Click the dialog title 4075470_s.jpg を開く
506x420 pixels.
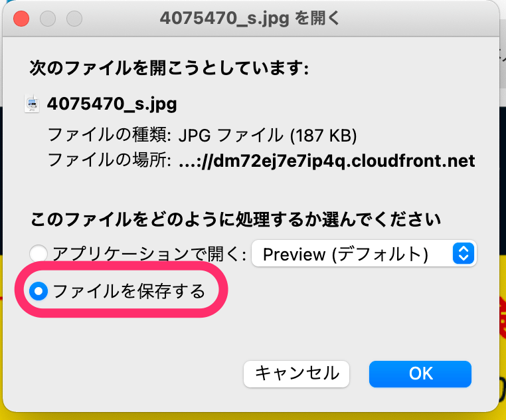pos(250,18)
